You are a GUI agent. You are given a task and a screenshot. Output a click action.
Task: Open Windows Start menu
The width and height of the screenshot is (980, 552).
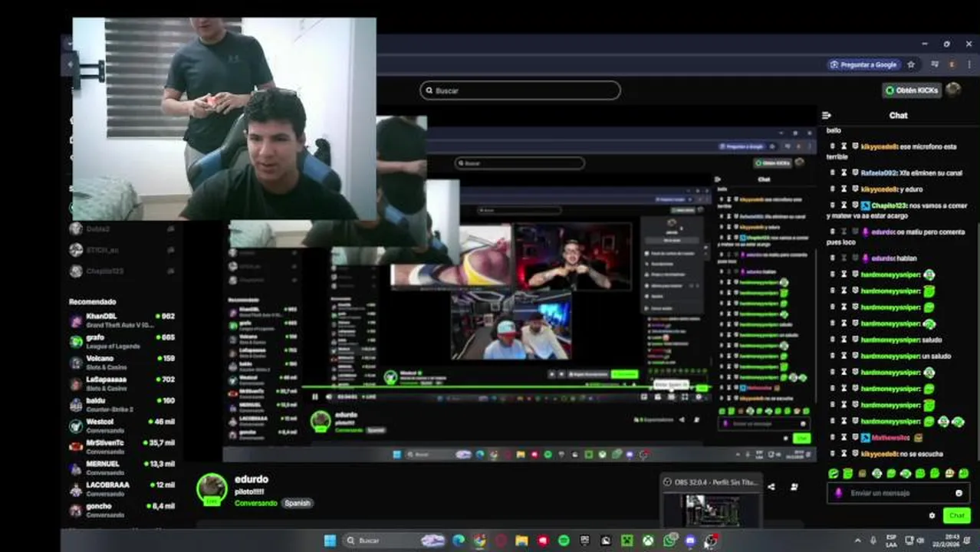pos(330,540)
